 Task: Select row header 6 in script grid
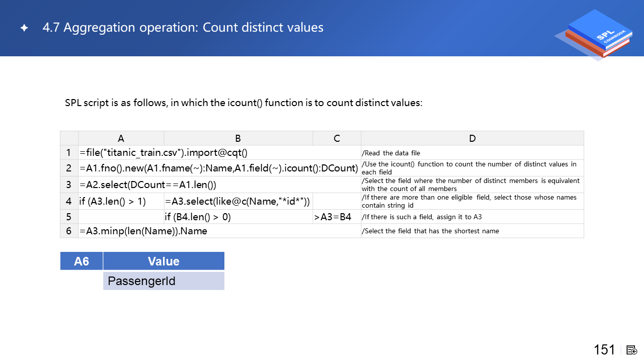(69, 231)
